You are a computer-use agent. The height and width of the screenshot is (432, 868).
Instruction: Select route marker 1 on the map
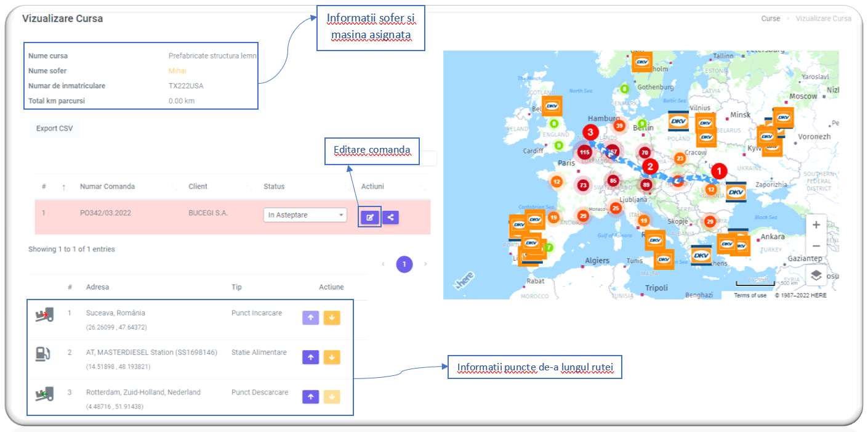719,171
